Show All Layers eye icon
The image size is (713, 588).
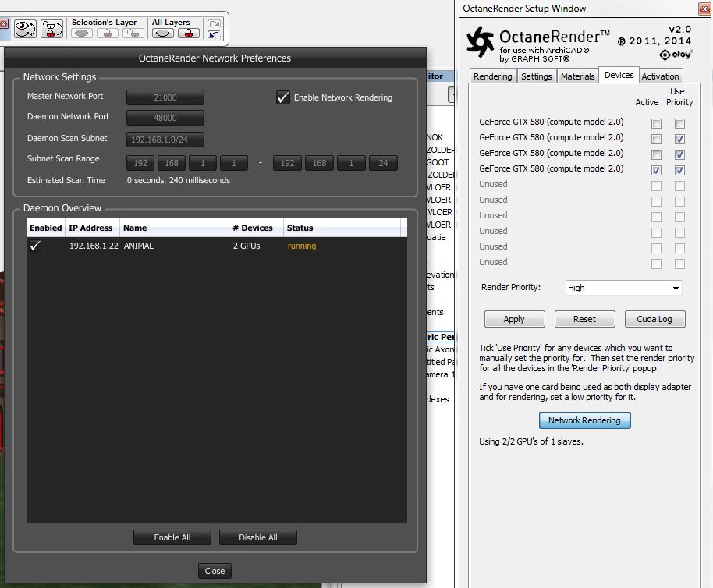[163, 34]
